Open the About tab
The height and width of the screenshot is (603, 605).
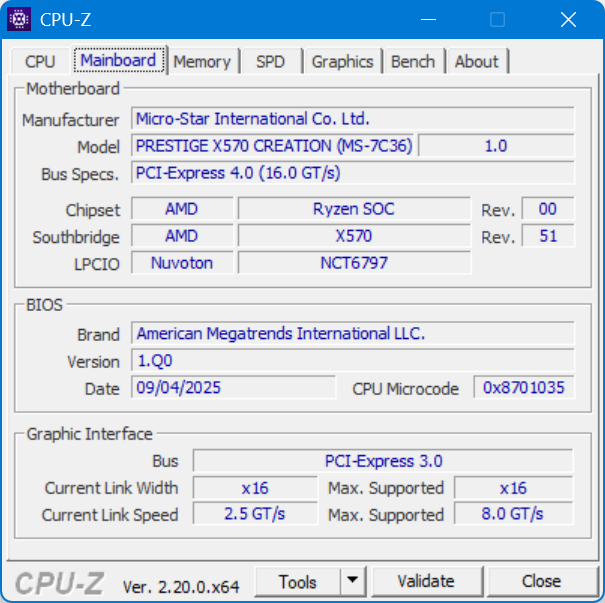click(477, 61)
